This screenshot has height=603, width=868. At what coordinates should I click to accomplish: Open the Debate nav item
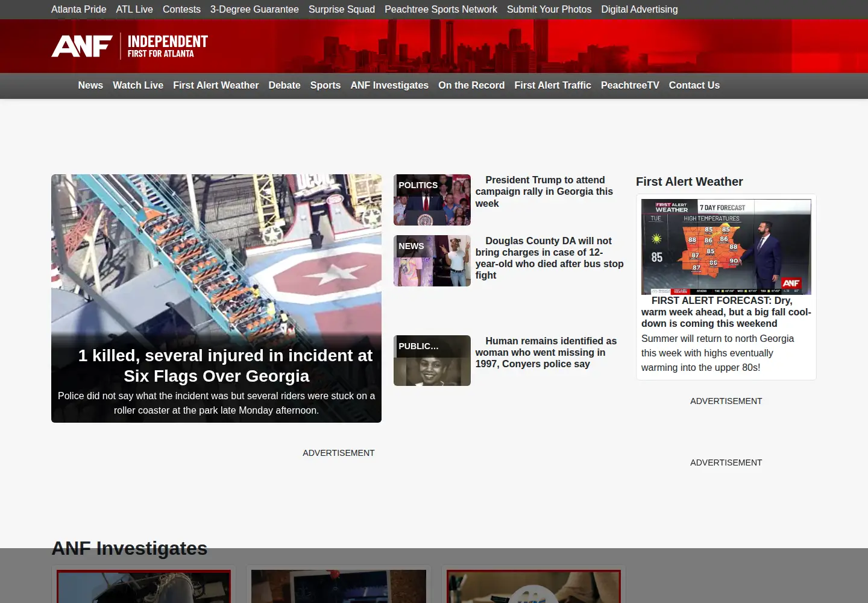tap(285, 86)
